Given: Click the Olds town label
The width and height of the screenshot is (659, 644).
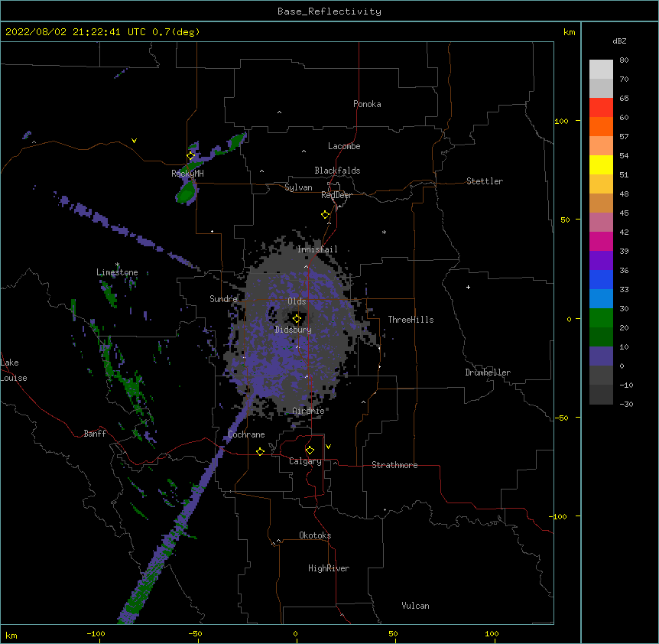Looking at the screenshot, I should point(297,301).
